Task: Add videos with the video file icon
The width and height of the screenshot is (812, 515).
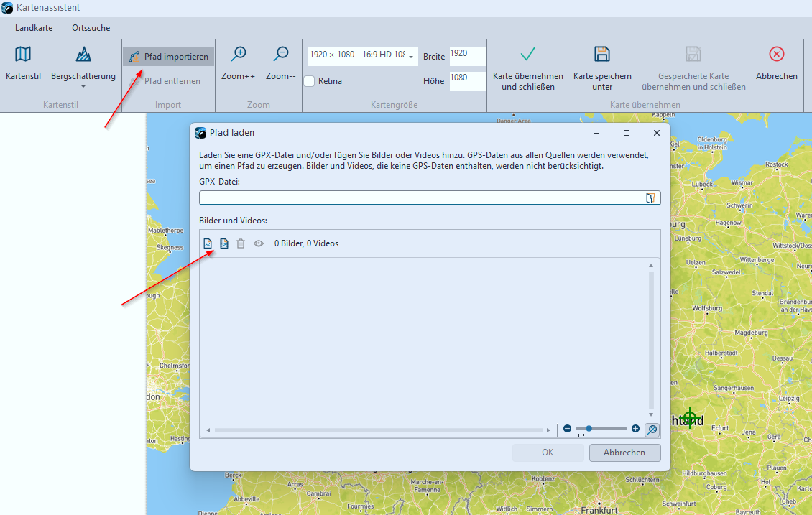Action: [x=224, y=243]
